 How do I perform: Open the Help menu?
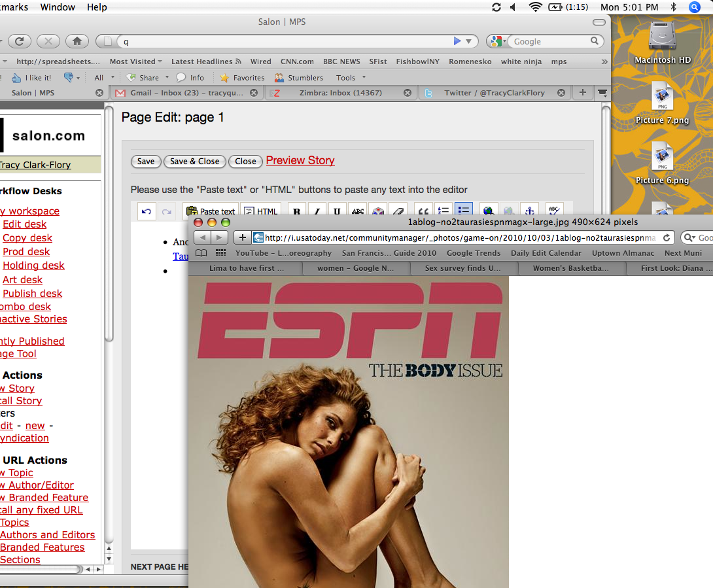[97, 7]
